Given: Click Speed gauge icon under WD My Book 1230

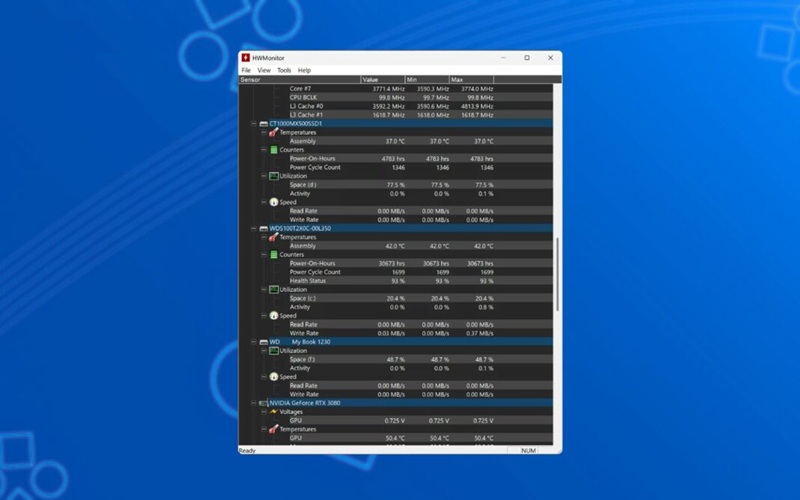Looking at the screenshot, I should pyautogui.click(x=274, y=377).
